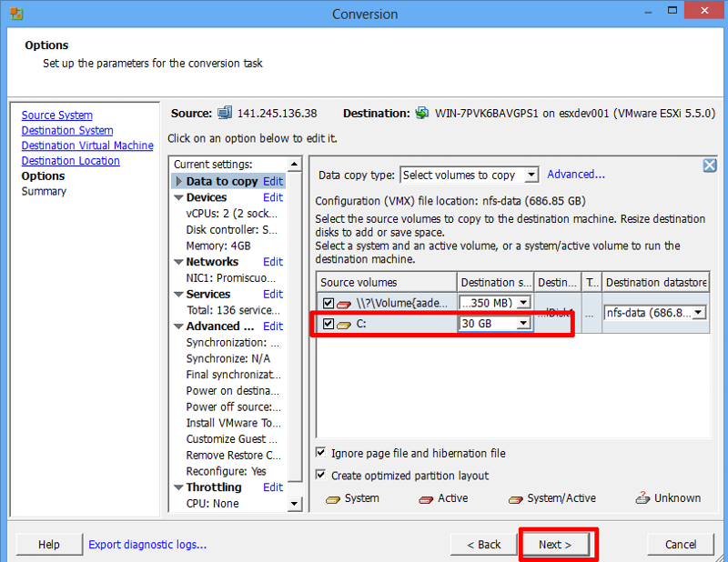Go to Destination Location step
This screenshot has height=562, width=728.
coord(71,161)
